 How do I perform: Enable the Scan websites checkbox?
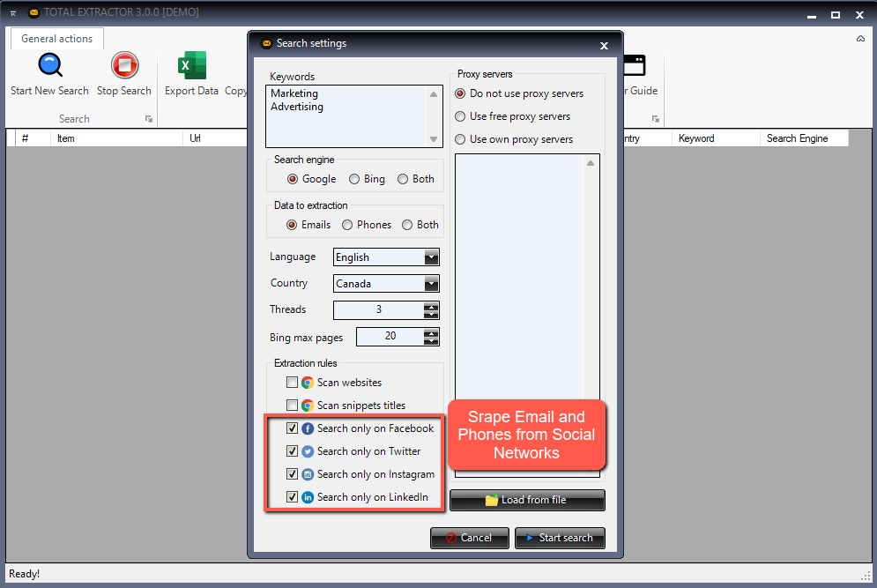point(292,382)
